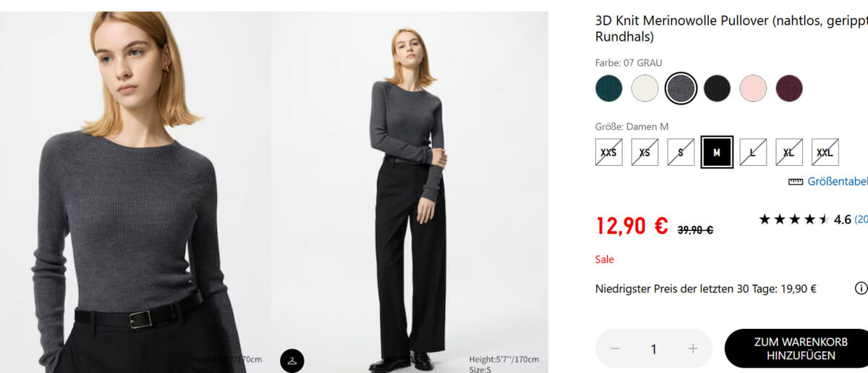Choose the off-white color swatch
Screen dimensions: 868x373
point(644,88)
